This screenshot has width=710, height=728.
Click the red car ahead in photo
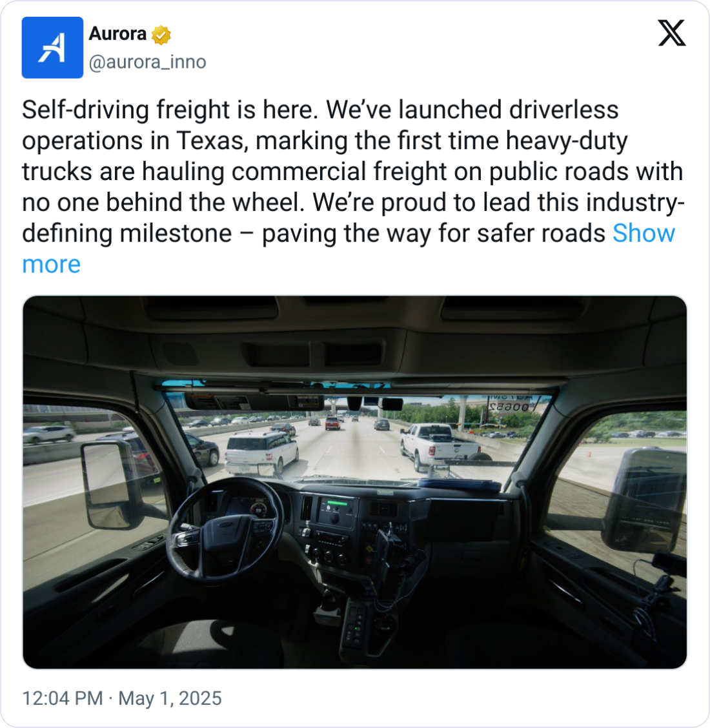point(332,423)
